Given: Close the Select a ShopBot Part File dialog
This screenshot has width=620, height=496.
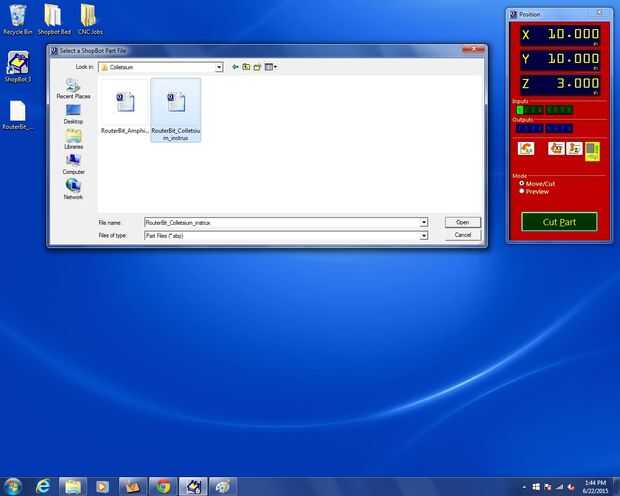Looking at the screenshot, I should (x=473, y=49).
